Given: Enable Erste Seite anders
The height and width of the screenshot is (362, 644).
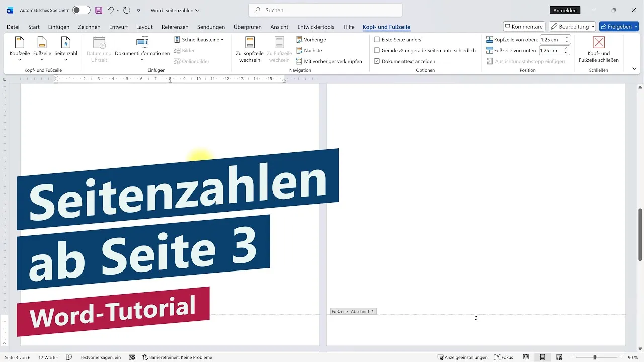Looking at the screenshot, I should (377, 39).
